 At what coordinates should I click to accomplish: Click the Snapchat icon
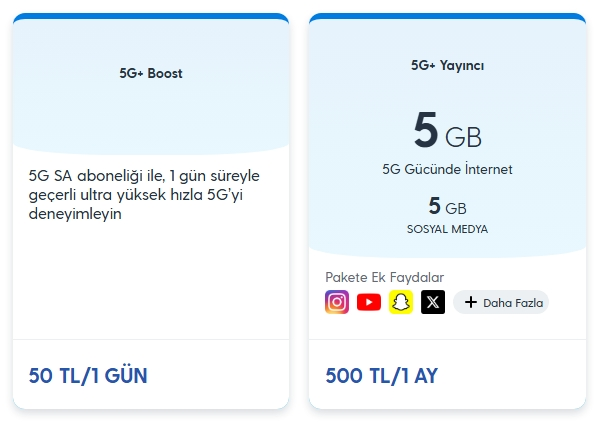pos(401,302)
